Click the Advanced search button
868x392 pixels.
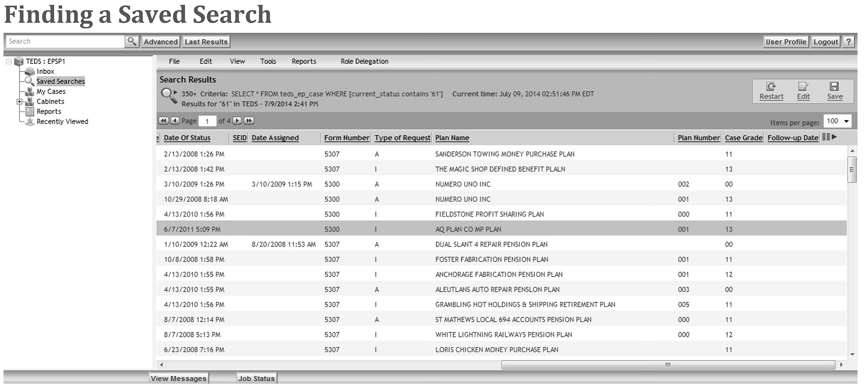pos(161,42)
